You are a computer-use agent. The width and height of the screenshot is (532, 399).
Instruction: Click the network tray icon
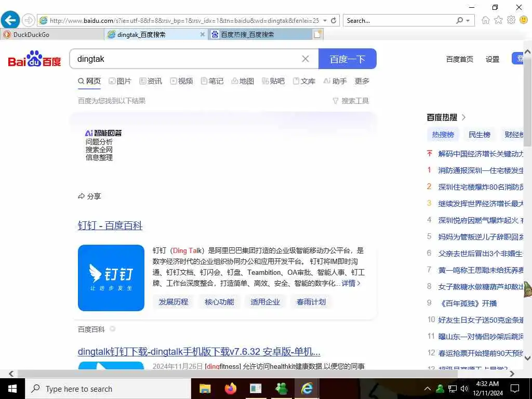click(x=453, y=389)
